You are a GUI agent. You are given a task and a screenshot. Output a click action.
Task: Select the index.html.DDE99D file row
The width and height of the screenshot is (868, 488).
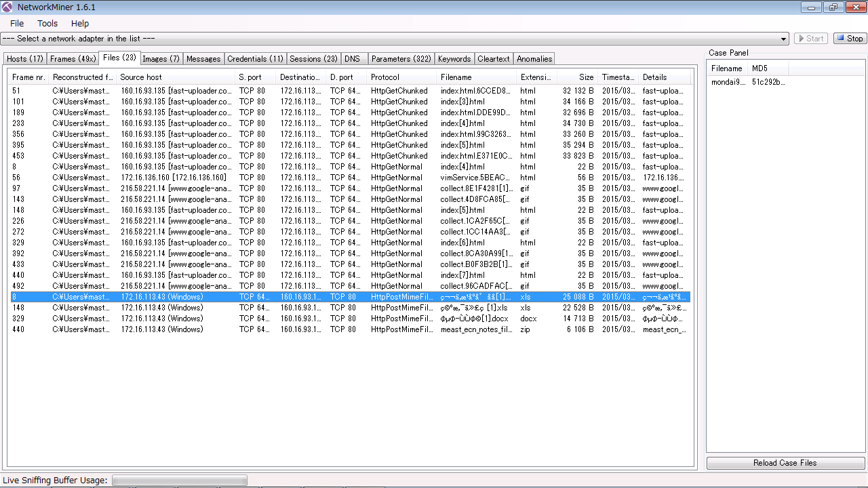point(350,113)
